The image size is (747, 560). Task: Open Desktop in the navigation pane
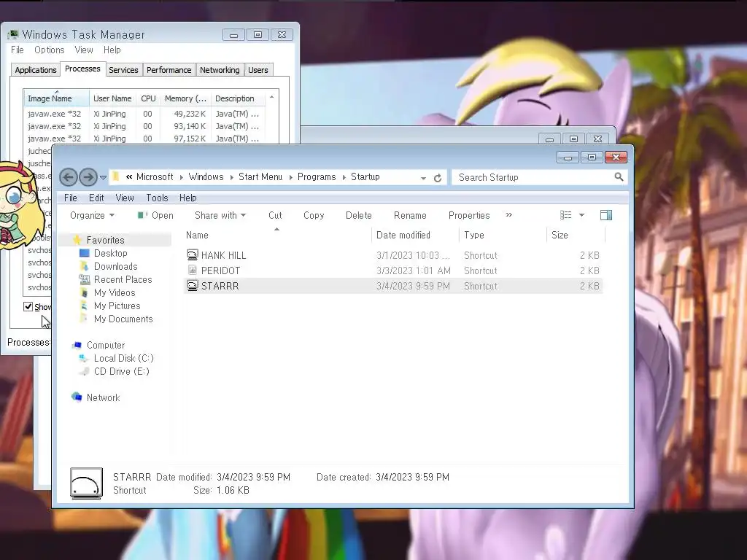click(x=110, y=253)
